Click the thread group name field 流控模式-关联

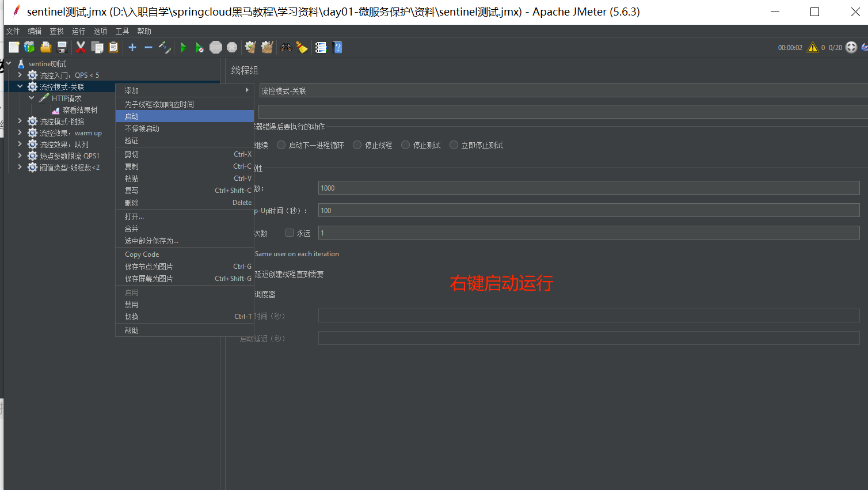pyautogui.click(x=564, y=91)
